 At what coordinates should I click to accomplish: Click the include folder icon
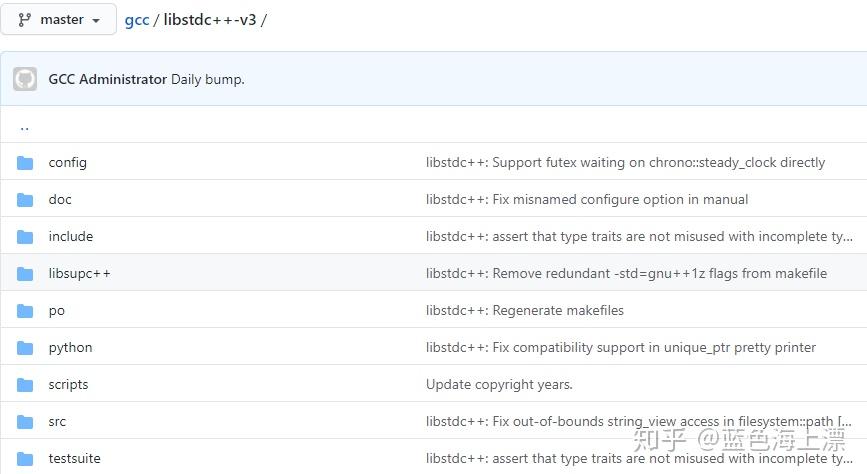coord(25,237)
